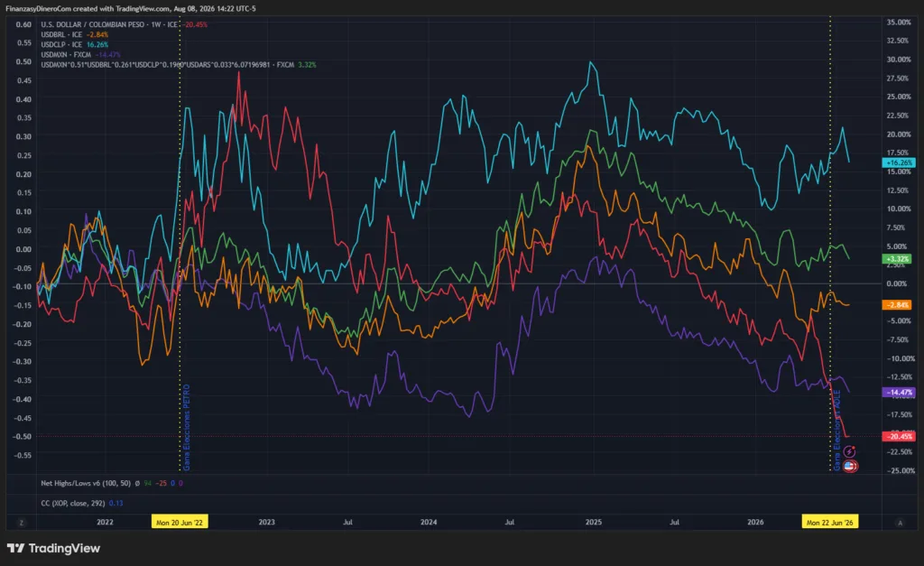Select the Gana Elecciones vertical line near 2026

coord(836,431)
